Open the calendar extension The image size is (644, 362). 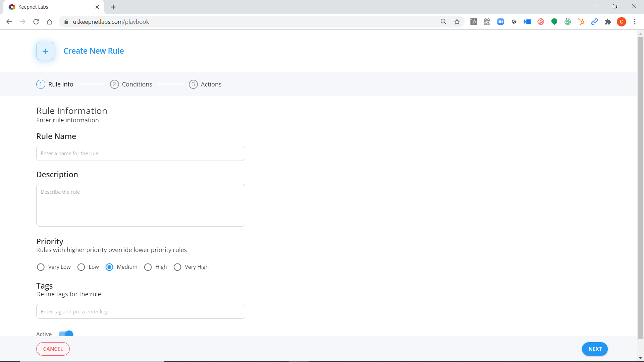point(487,21)
